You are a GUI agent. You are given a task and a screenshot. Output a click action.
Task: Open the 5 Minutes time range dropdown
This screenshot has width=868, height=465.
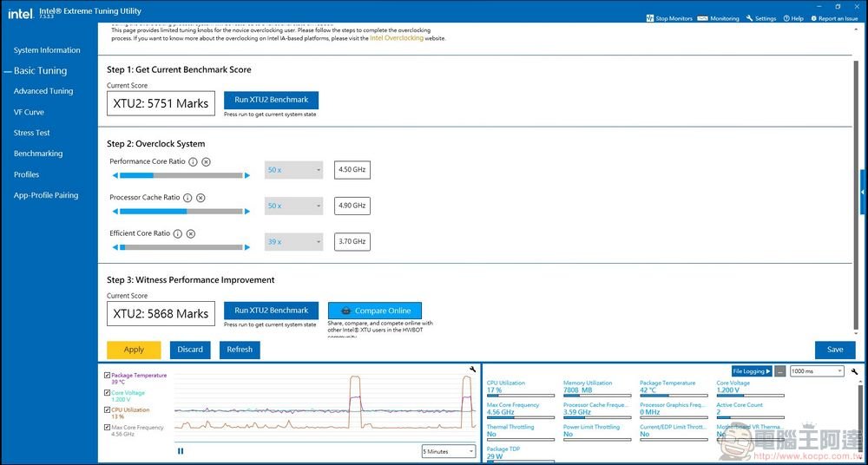(x=448, y=451)
